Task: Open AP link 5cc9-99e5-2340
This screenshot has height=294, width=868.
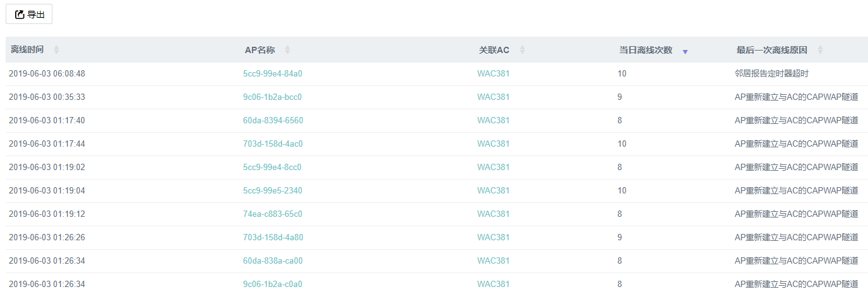Action: [x=273, y=190]
